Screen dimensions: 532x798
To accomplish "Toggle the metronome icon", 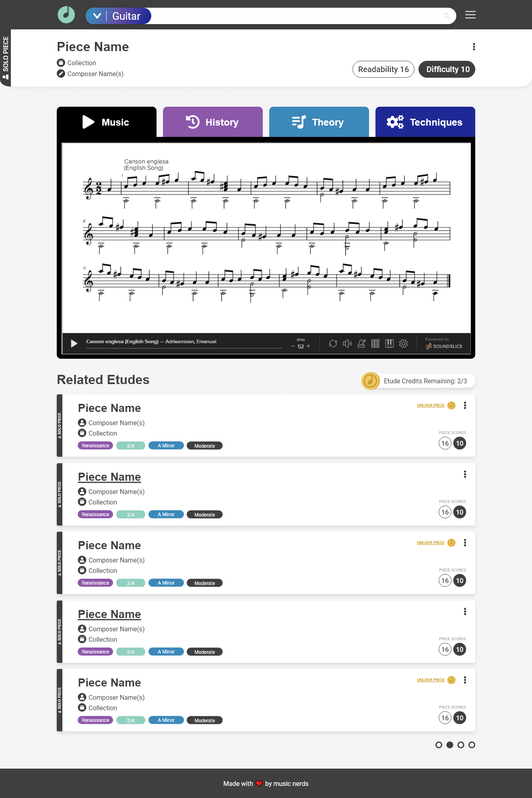I will click(x=361, y=343).
